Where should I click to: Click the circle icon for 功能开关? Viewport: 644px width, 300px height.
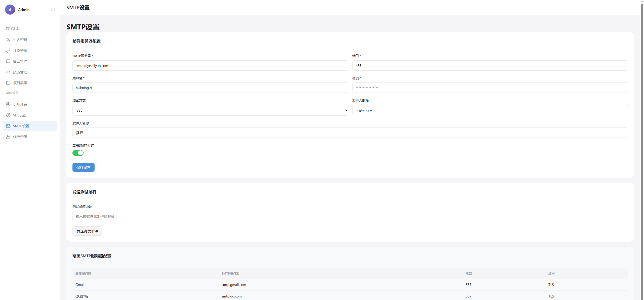[8, 104]
